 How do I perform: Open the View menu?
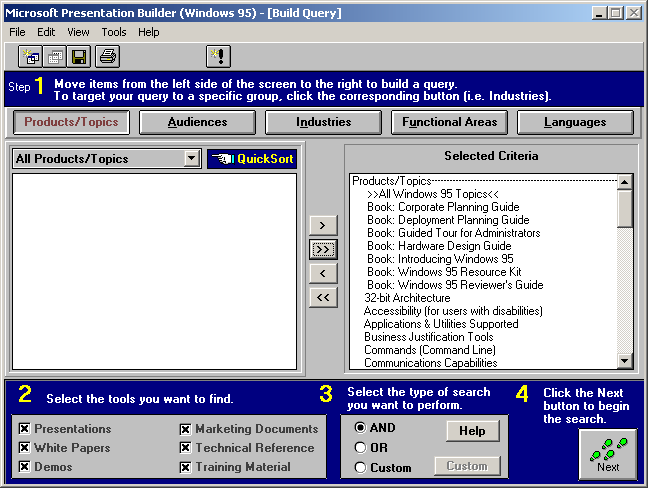coord(78,32)
